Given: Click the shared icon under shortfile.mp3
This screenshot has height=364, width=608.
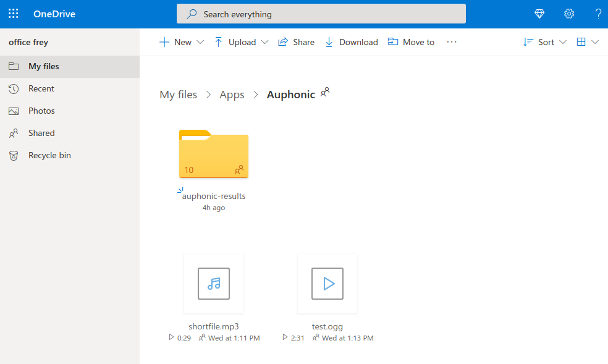Looking at the screenshot, I should (x=202, y=337).
